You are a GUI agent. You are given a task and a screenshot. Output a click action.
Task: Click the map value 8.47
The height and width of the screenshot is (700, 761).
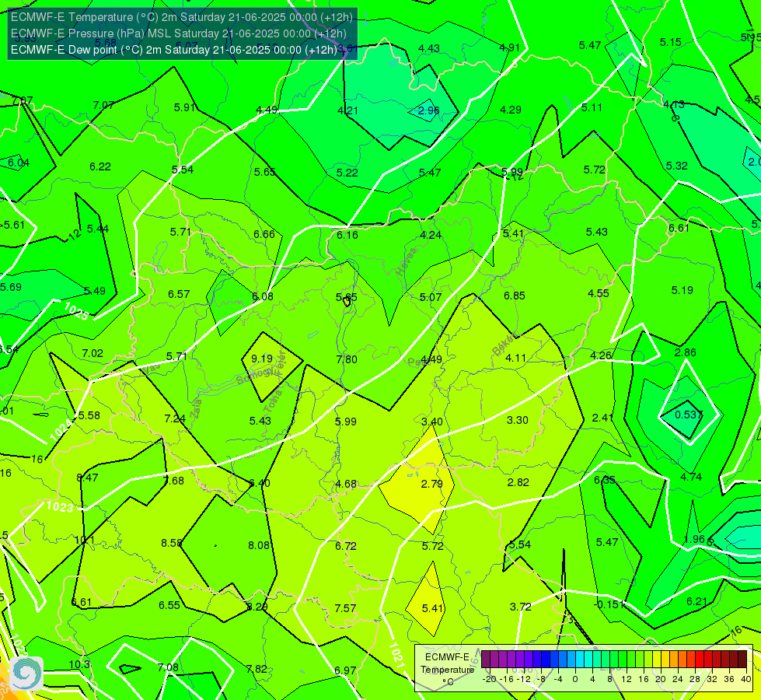point(87,478)
